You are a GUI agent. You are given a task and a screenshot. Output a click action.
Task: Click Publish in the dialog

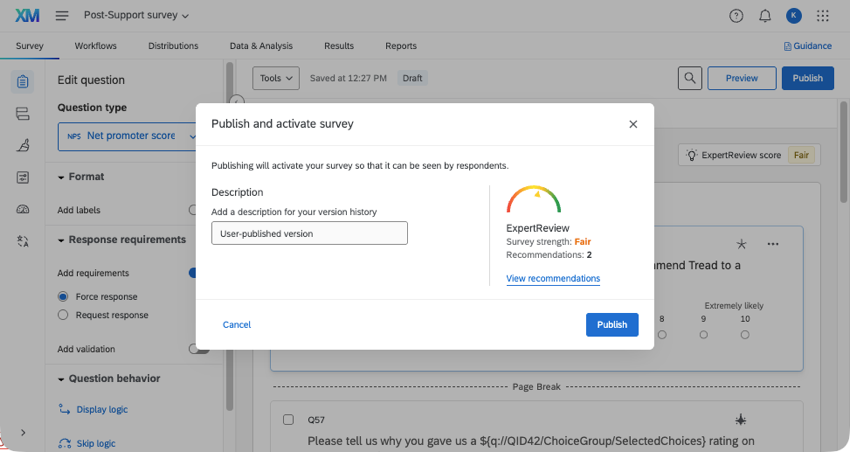(x=612, y=325)
